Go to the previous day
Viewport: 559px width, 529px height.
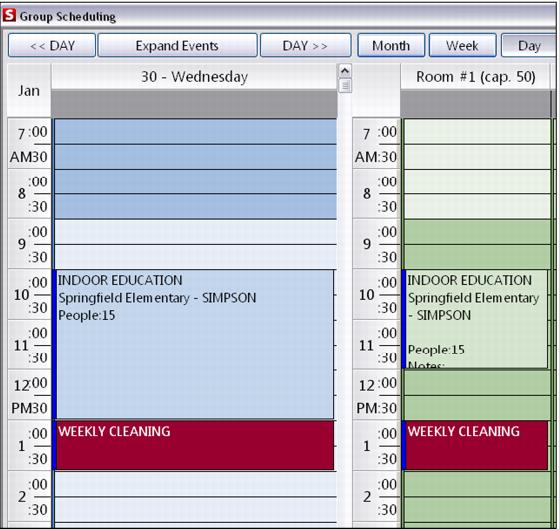pyautogui.click(x=52, y=45)
